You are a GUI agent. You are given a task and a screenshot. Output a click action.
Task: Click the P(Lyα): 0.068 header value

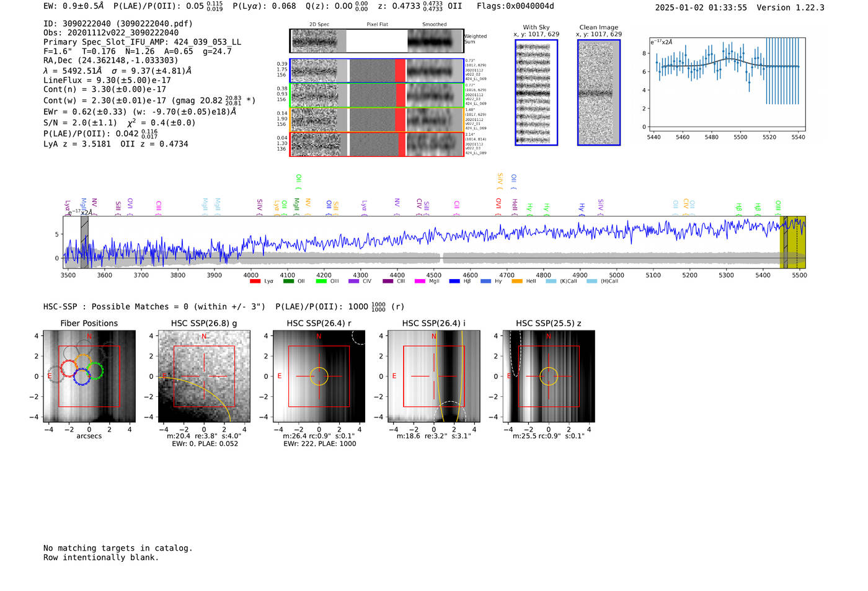264,6
